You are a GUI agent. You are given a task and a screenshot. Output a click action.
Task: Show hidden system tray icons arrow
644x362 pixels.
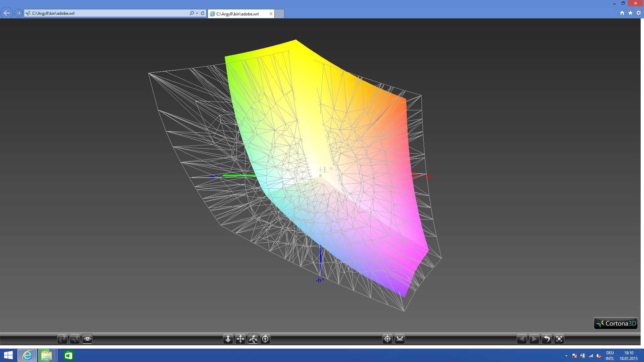tap(566, 356)
